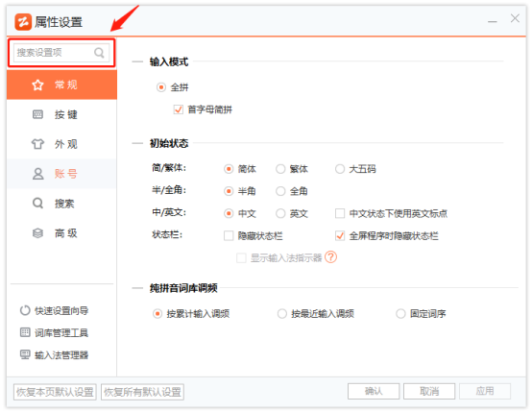Uncheck the 首字母简拼 checkbox

point(179,109)
